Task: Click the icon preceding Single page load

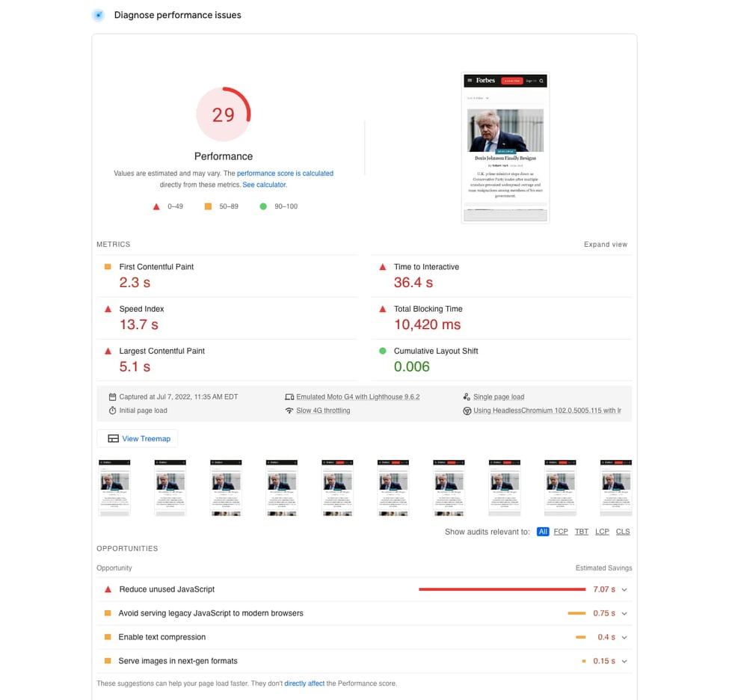Action: coord(468,396)
